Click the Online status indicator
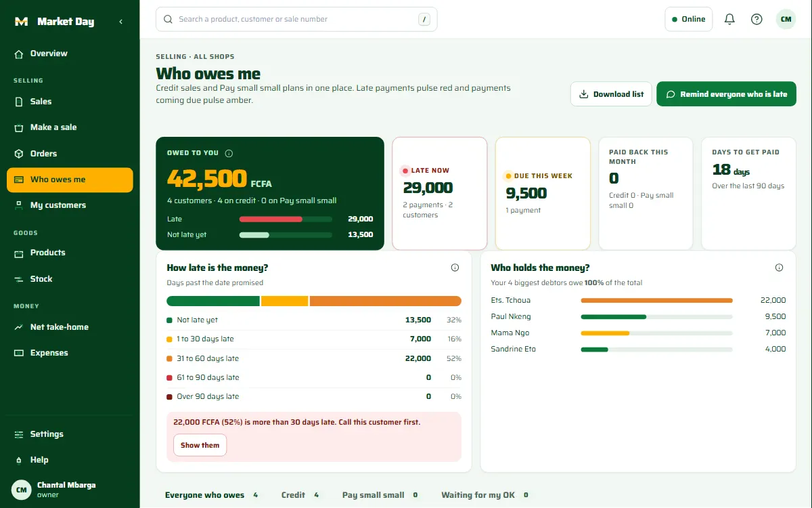 (689, 19)
